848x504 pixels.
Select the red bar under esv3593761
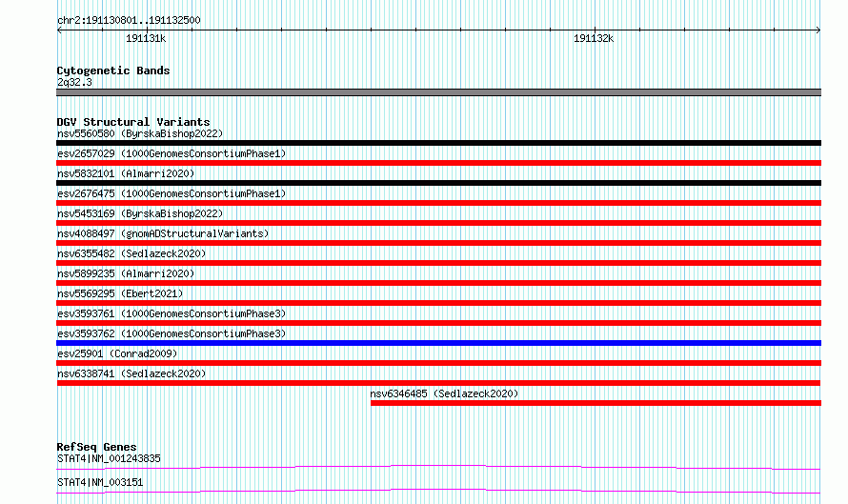(438, 323)
